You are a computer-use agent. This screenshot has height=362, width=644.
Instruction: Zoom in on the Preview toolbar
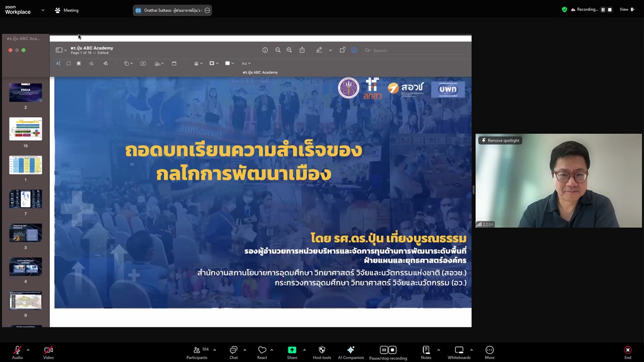click(x=289, y=50)
